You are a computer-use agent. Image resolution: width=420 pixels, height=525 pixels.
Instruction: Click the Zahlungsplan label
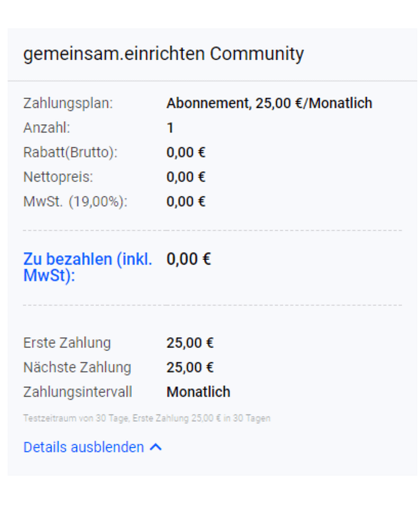coord(68,103)
